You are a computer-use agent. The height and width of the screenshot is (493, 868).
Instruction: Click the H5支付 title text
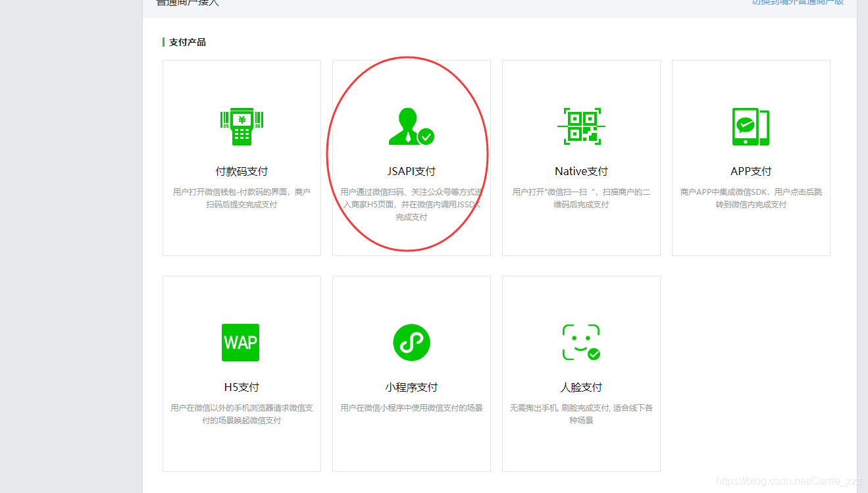click(240, 387)
